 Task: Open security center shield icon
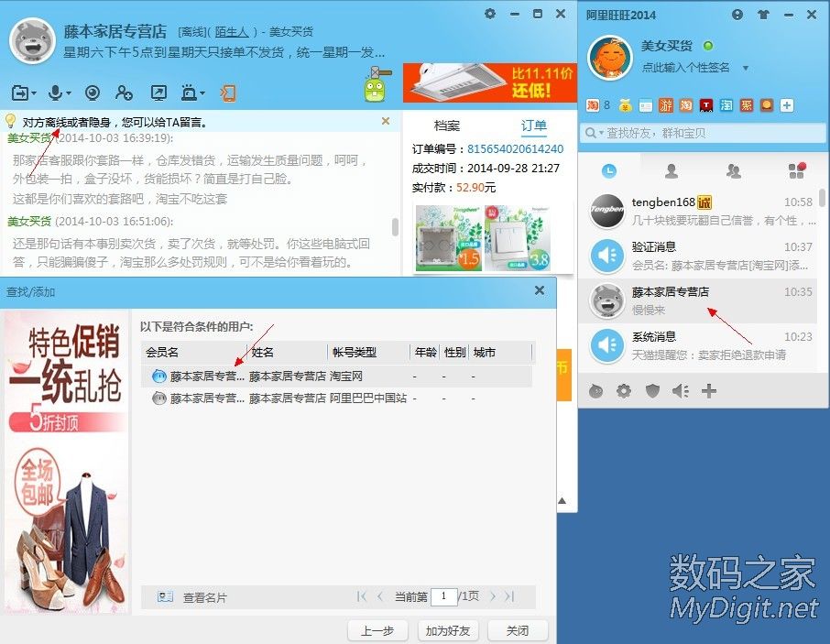click(652, 391)
